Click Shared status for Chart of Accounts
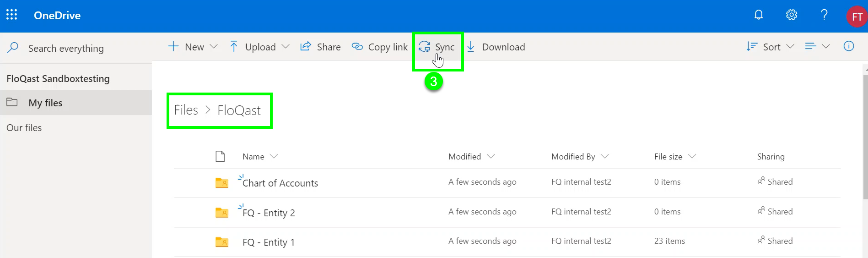 click(780, 181)
